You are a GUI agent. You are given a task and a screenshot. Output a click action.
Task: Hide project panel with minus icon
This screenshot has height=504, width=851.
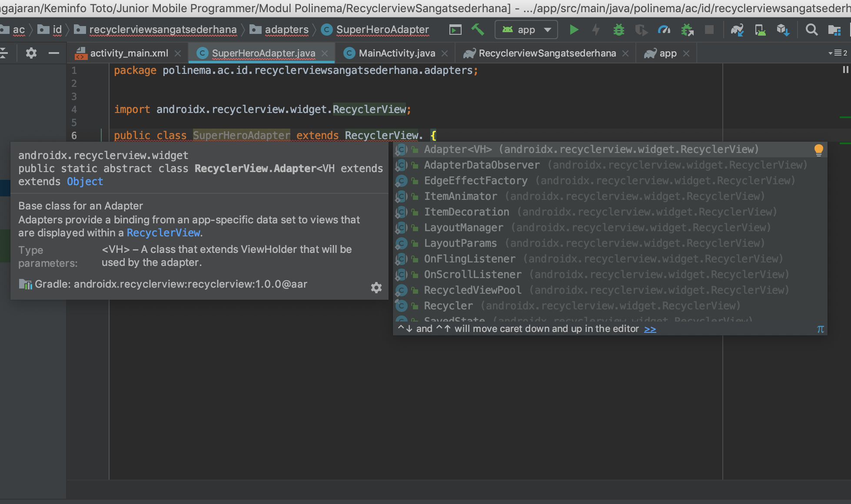54,53
